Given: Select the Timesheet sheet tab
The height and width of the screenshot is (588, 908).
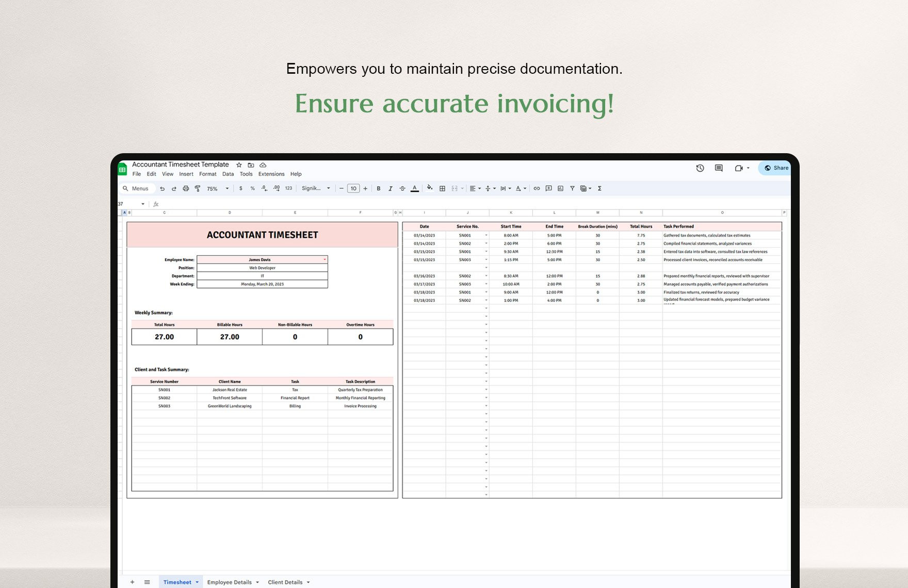Looking at the screenshot, I should coord(181,582).
